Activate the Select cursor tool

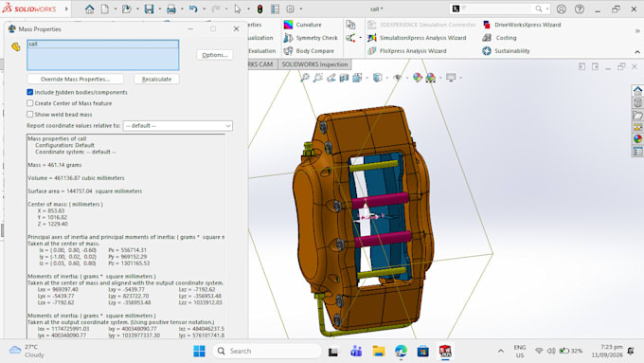pos(238,9)
